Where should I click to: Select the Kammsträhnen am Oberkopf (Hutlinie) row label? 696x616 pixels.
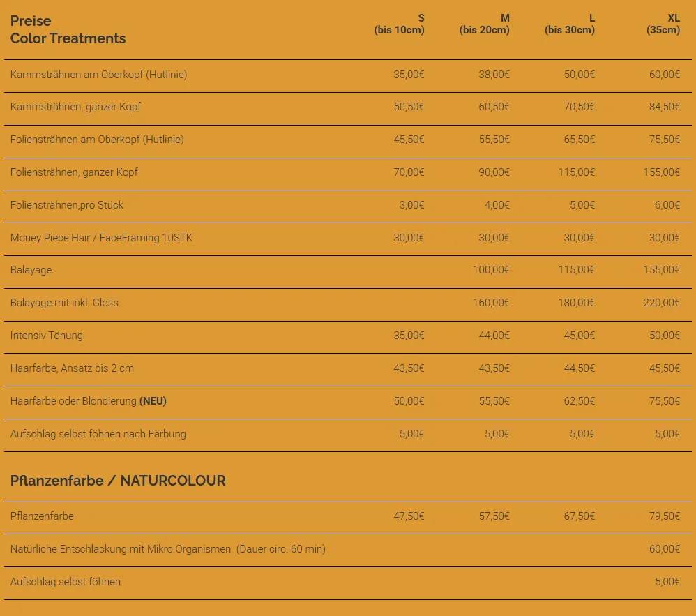pyautogui.click(x=98, y=75)
